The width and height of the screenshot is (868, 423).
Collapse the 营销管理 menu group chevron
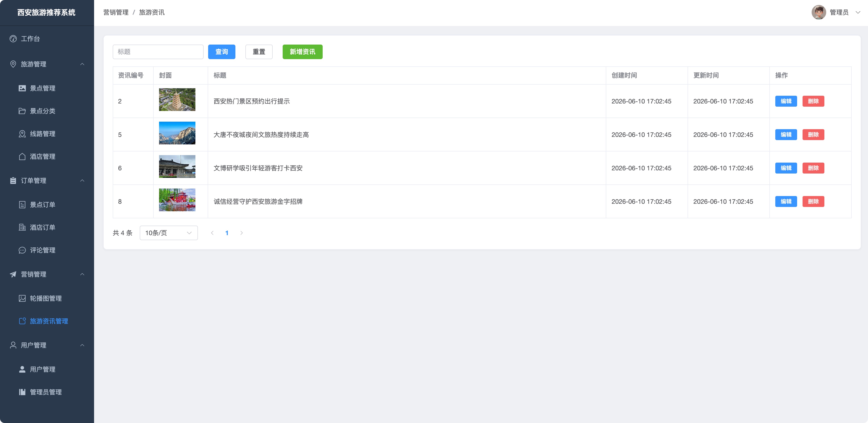coord(82,274)
